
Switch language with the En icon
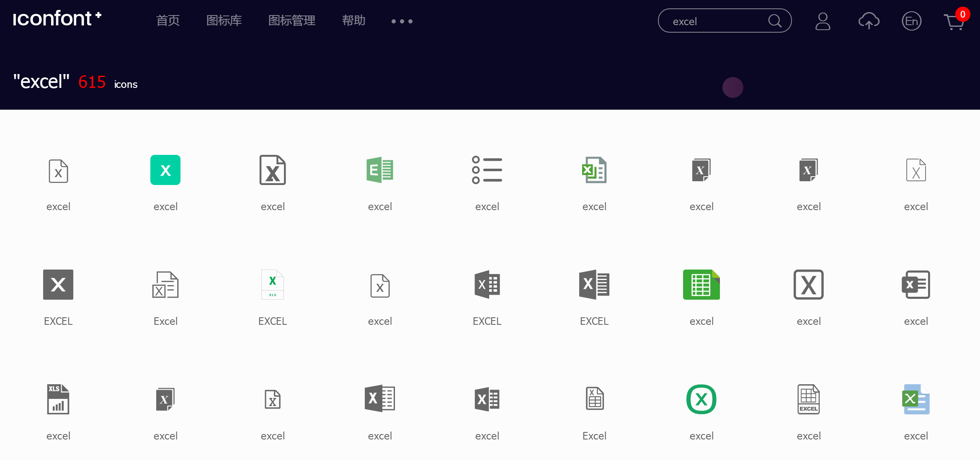pos(911,21)
